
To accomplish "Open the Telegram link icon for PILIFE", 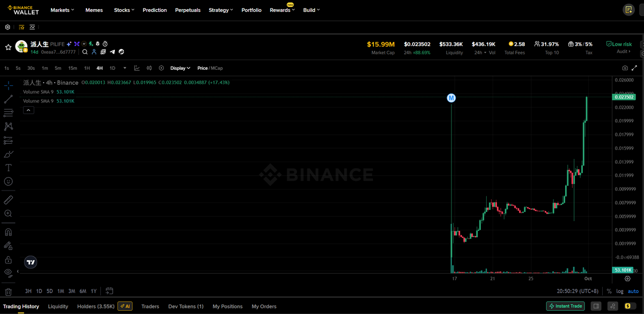I will [x=112, y=52].
